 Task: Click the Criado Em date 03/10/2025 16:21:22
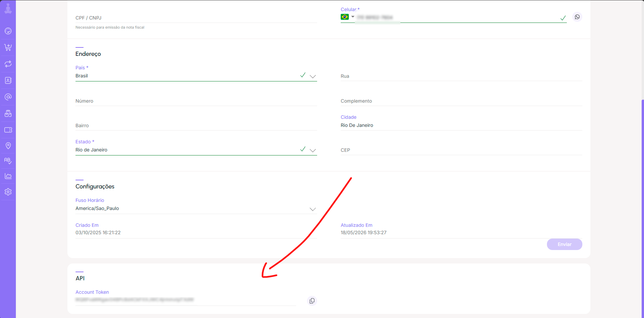click(98, 233)
